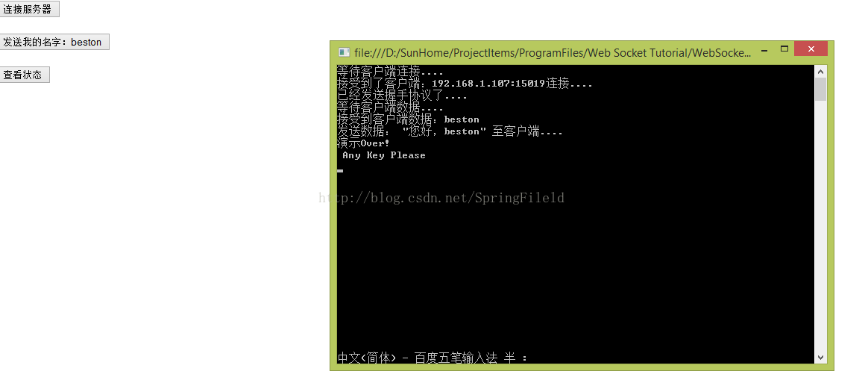Close the console window

pos(811,49)
